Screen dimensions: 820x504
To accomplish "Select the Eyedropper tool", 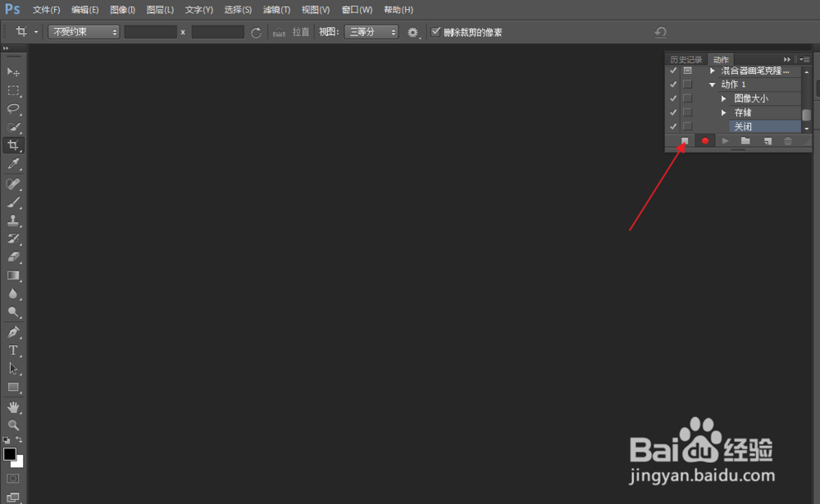I will coord(14,164).
